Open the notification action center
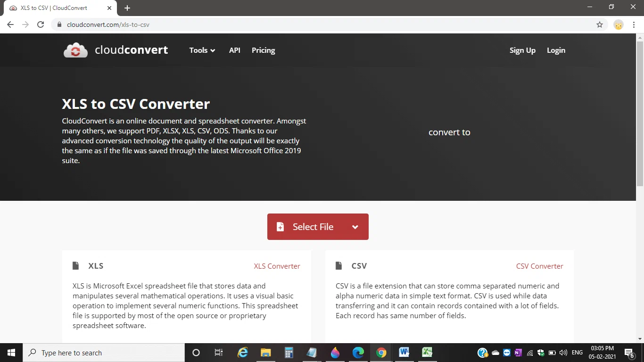644x362 pixels. tap(629, 353)
